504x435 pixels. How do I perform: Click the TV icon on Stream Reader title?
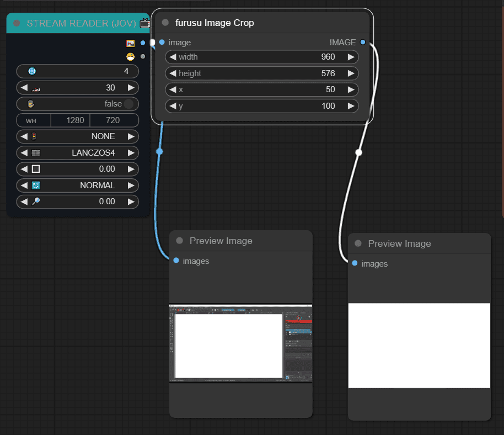pyautogui.click(x=145, y=23)
